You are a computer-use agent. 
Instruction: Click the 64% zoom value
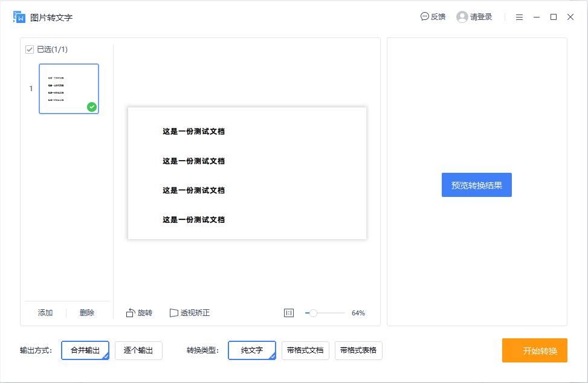pos(358,313)
